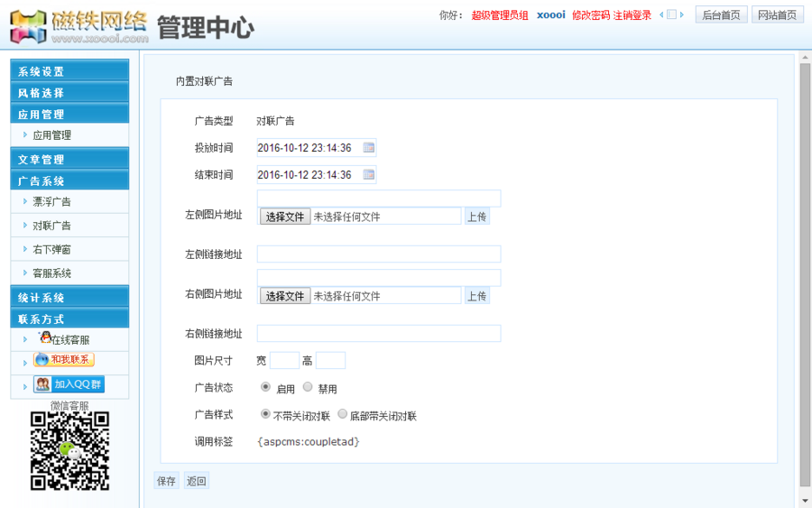812x508 pixels.
Task: Select 禁用 ad status radio
Action: pos(308,387)
